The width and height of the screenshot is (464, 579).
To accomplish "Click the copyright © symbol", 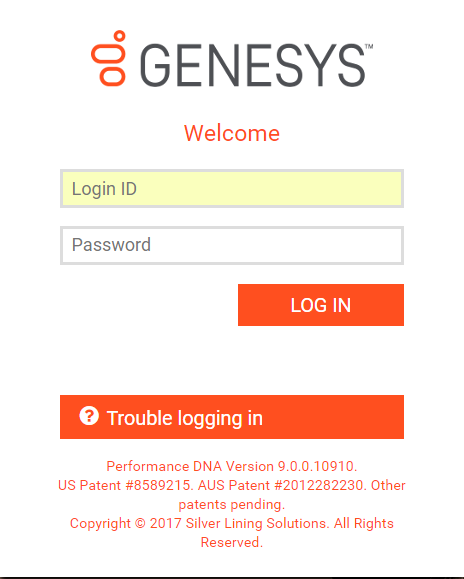I will [140, 524].
